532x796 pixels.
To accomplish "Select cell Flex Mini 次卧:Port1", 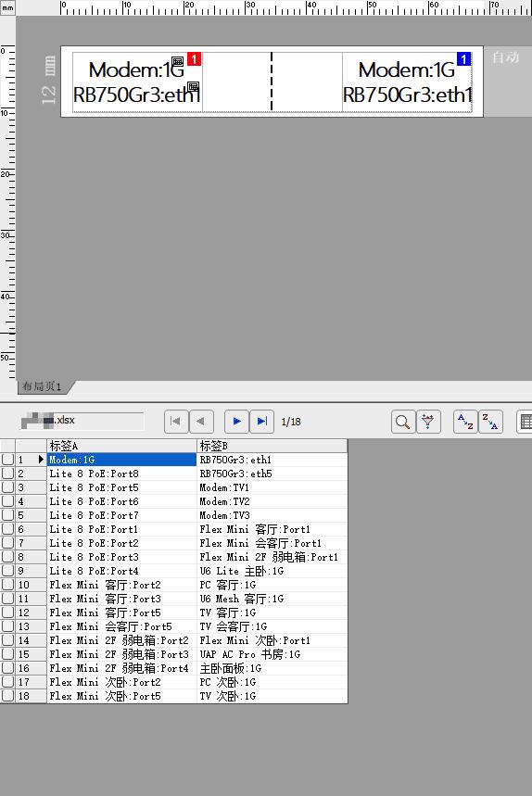I will pos(272,640).
